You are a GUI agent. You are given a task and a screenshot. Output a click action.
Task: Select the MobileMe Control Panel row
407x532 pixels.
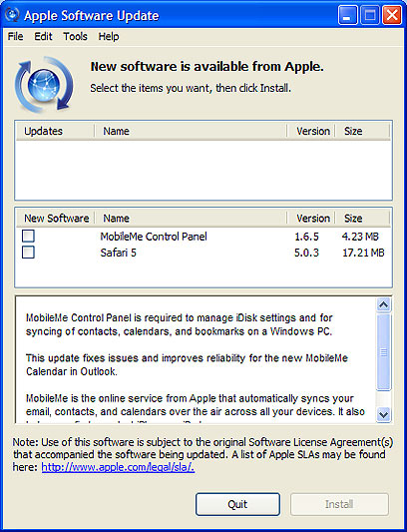pos(203,237)
